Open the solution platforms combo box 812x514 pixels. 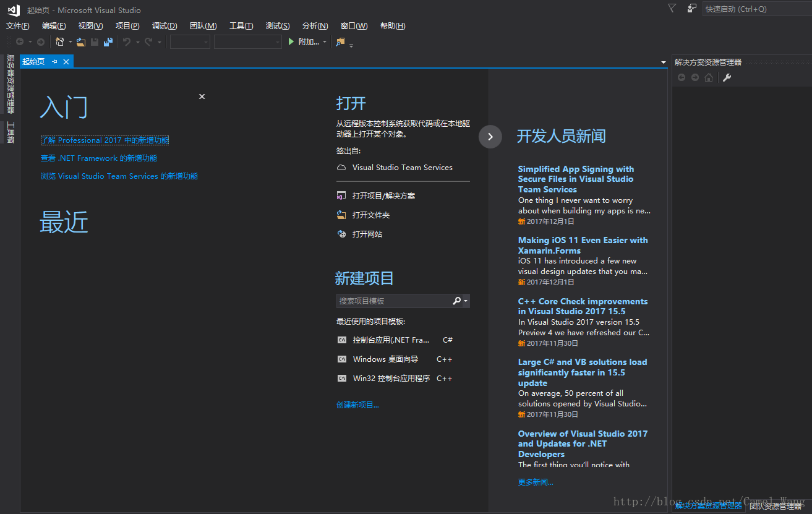coord(248,42)
